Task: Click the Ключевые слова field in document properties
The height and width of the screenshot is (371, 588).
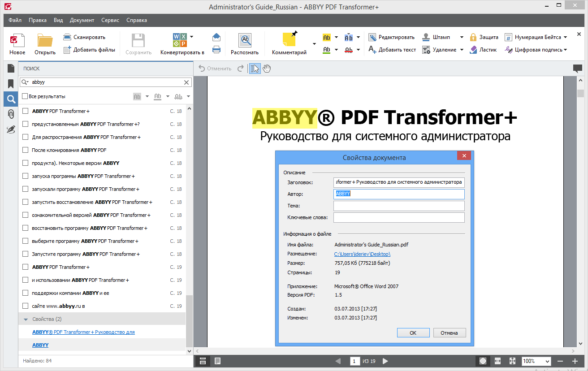Action: 399,217
